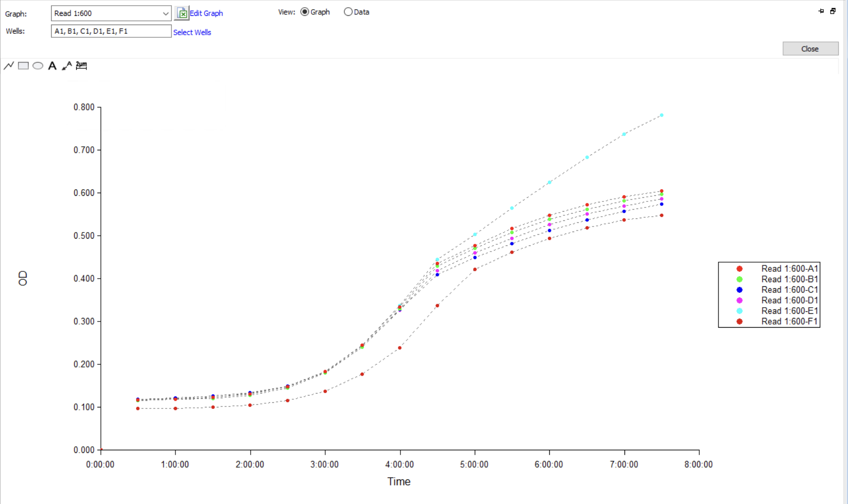Screen dimensions: 848x504
Task: Select the Graph view radio button
Action: point(305,12)
